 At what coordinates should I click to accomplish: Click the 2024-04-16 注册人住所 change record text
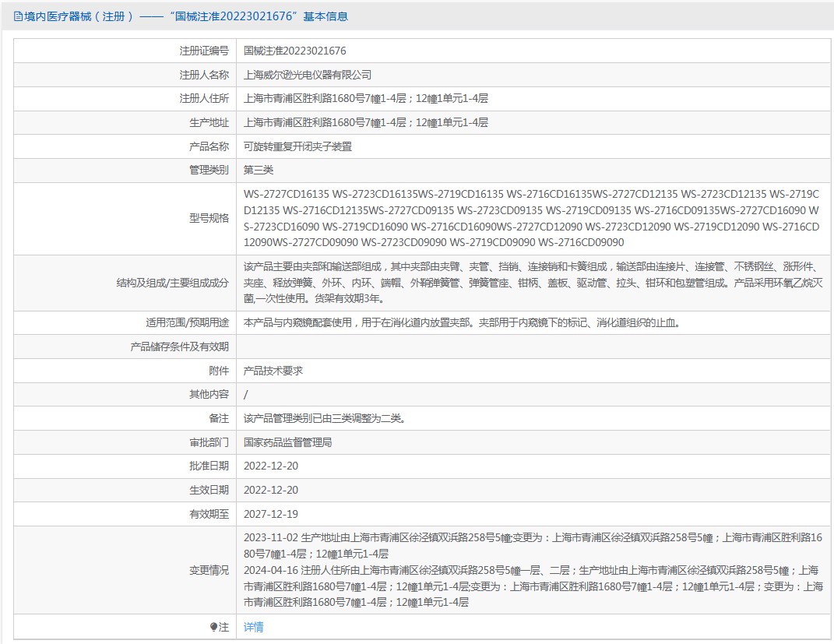click(533, 586)
